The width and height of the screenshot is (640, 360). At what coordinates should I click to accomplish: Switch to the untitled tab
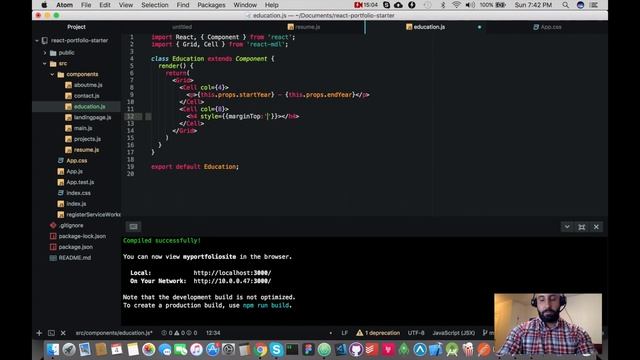(182, 27)
